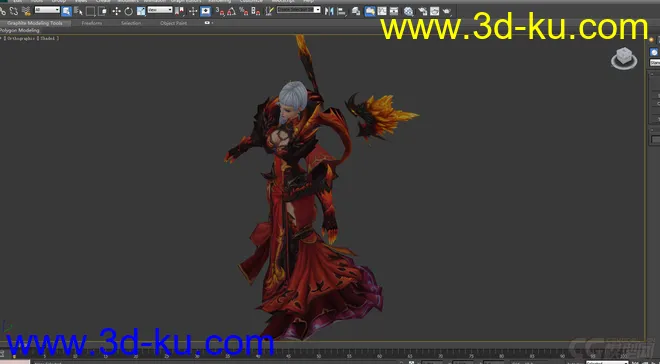Open the reference coordinate system View dropdown

pos(160,10)
